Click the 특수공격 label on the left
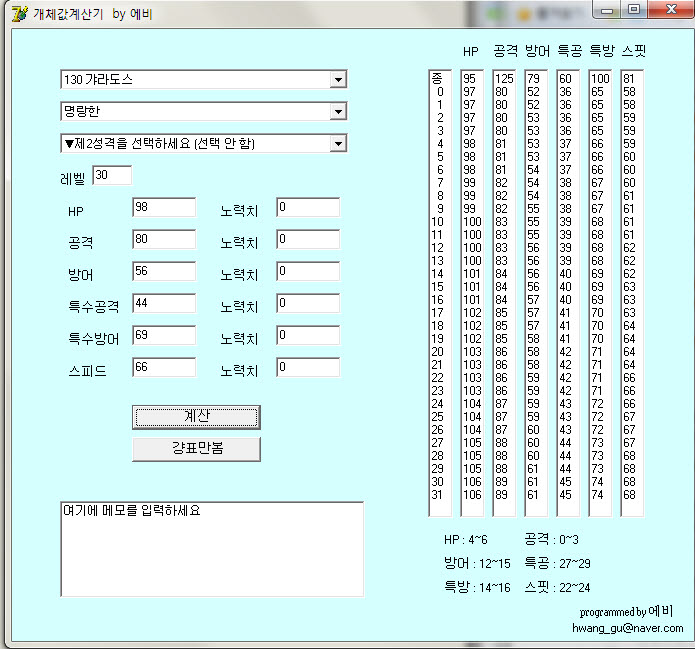The width and height of the screenshot is (695, 649). coord(94,306)
